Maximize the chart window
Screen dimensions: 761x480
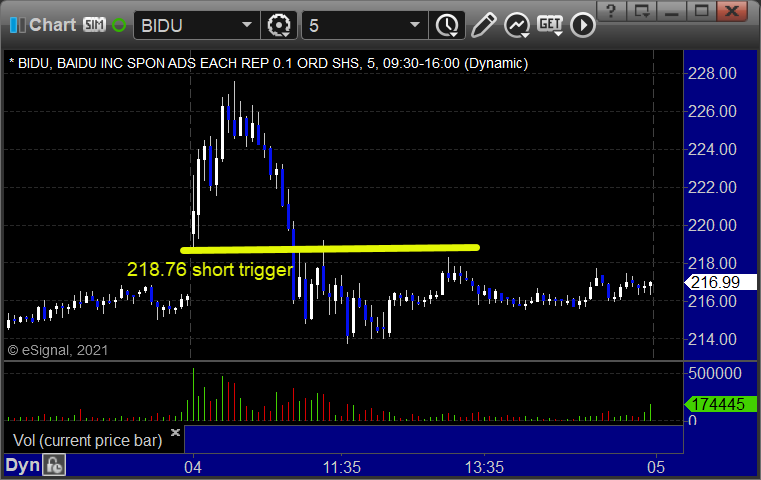point(701,11)
